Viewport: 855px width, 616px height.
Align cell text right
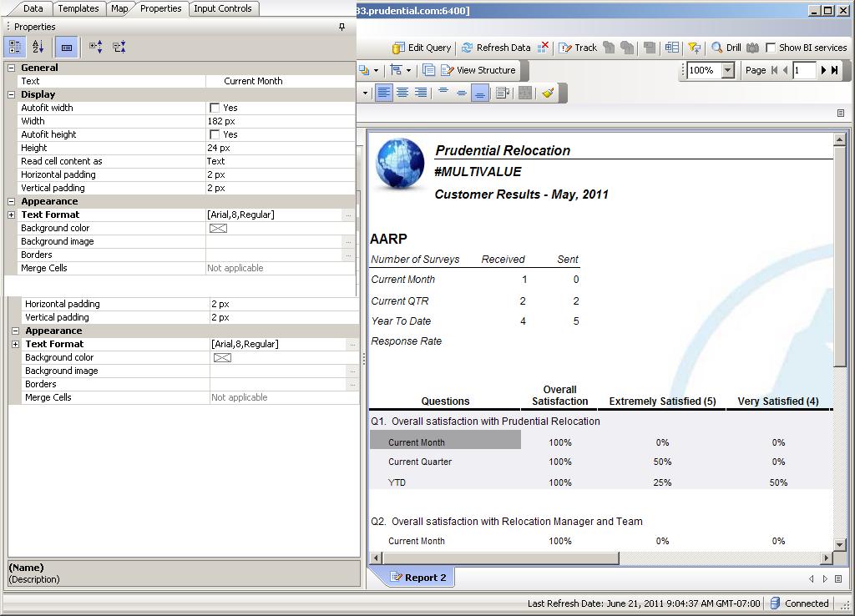(x=421, y=93)
